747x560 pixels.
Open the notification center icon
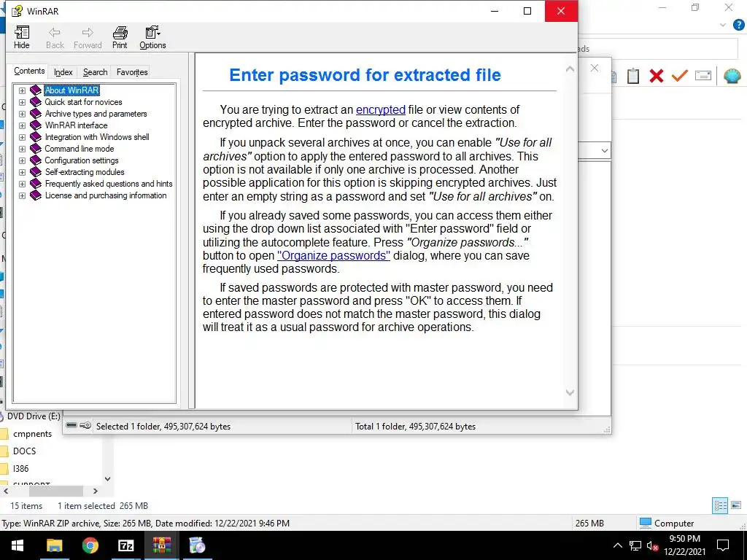(723, 545)
